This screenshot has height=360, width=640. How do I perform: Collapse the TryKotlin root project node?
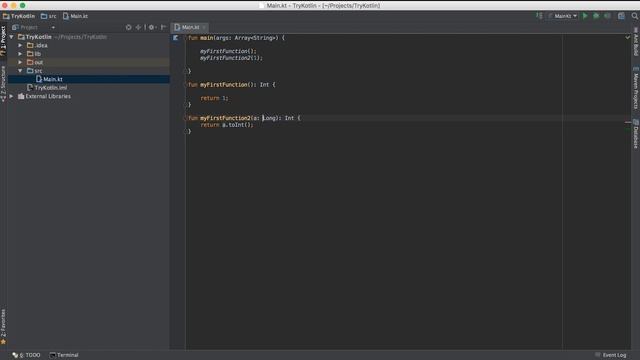point(11,37)
